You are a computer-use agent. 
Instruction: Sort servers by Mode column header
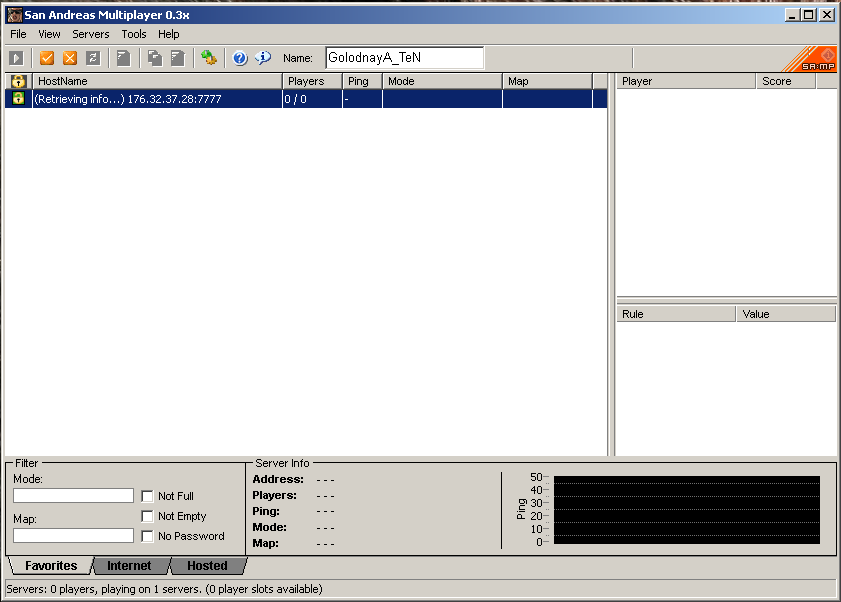pyautogui.click(x=442, y=81)
